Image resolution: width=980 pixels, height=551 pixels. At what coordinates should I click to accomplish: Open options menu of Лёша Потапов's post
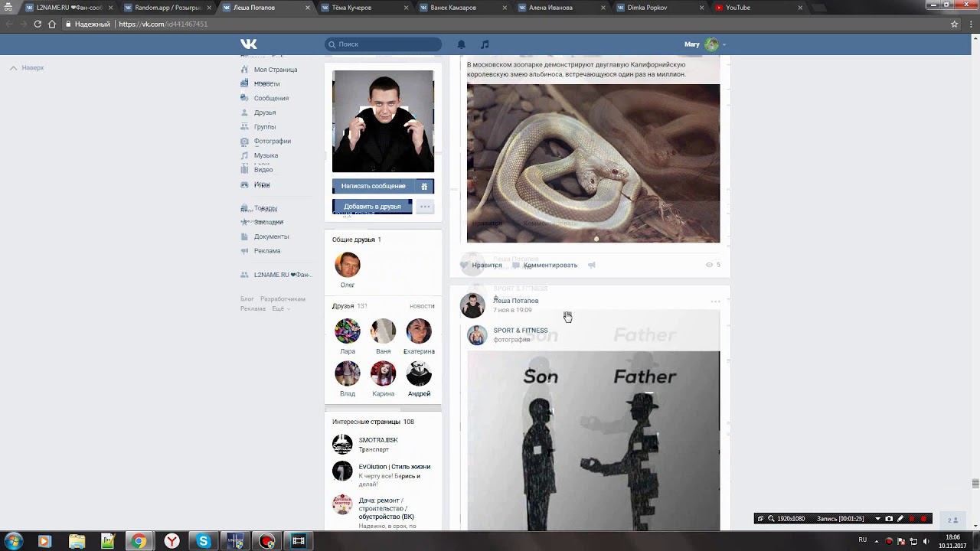click(x=715, y=302)
